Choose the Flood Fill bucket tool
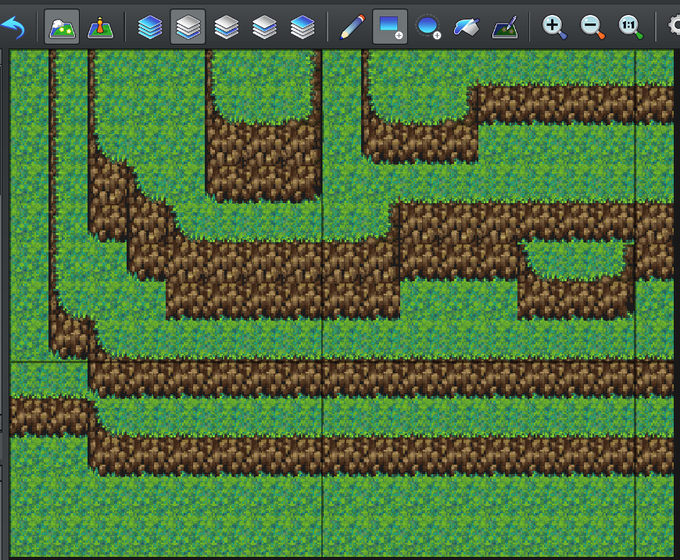Image resolution: width=680 pixels, height=560 pixels. point(467,27)
